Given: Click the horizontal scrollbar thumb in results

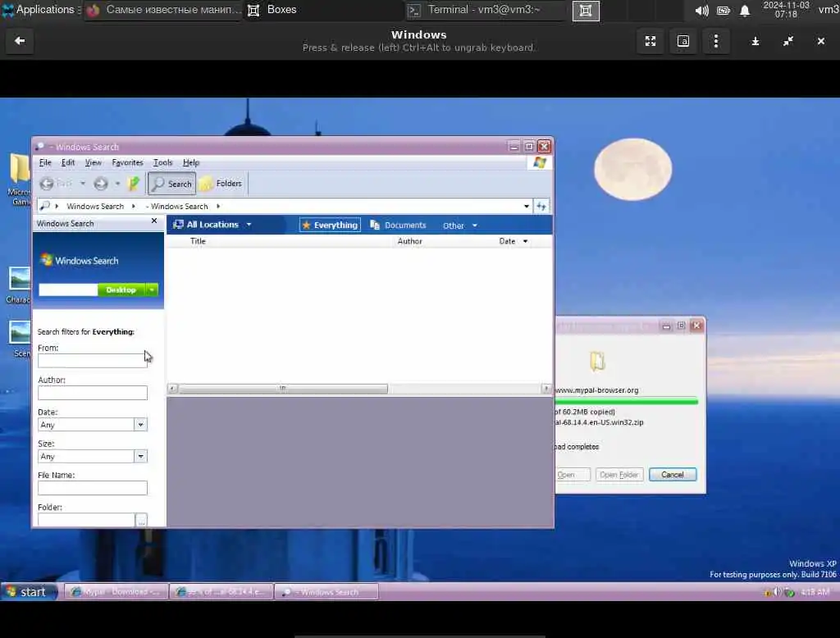Looking at the screenshot, I should pyautogui.click(x=283, y=389).
